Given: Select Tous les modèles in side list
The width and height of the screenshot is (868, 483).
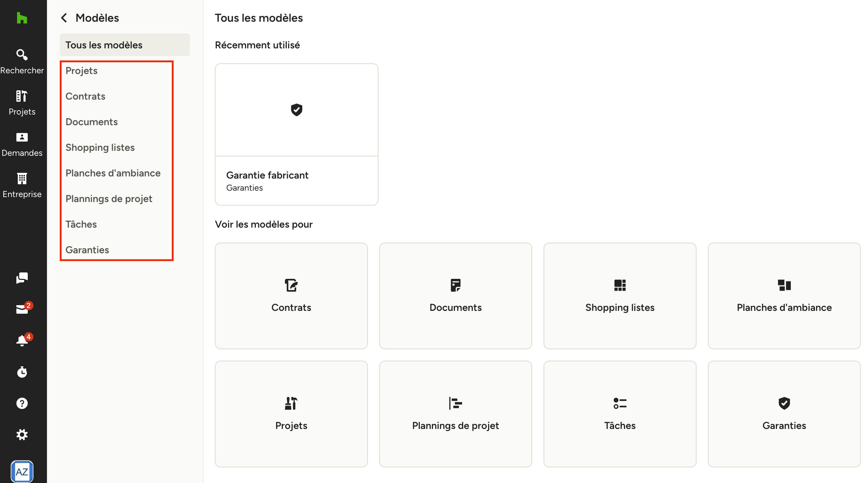Looking at the screenshot, I should tap(125, 45).
